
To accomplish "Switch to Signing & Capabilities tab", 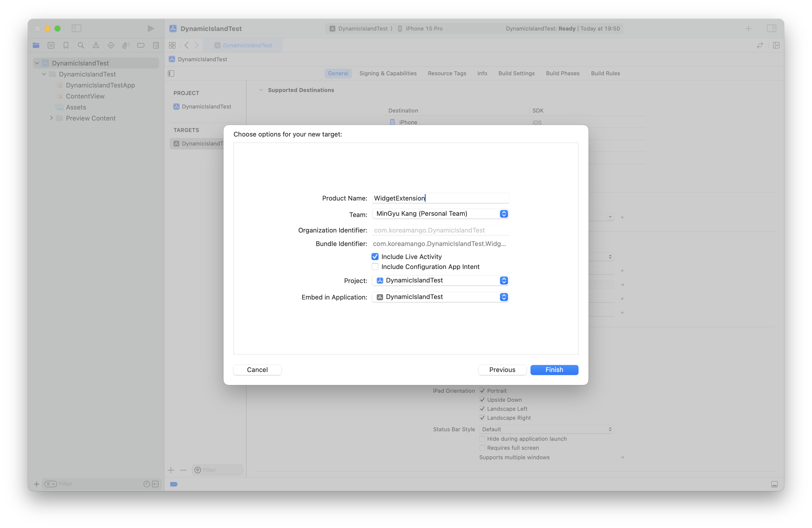I will [387, 73].
